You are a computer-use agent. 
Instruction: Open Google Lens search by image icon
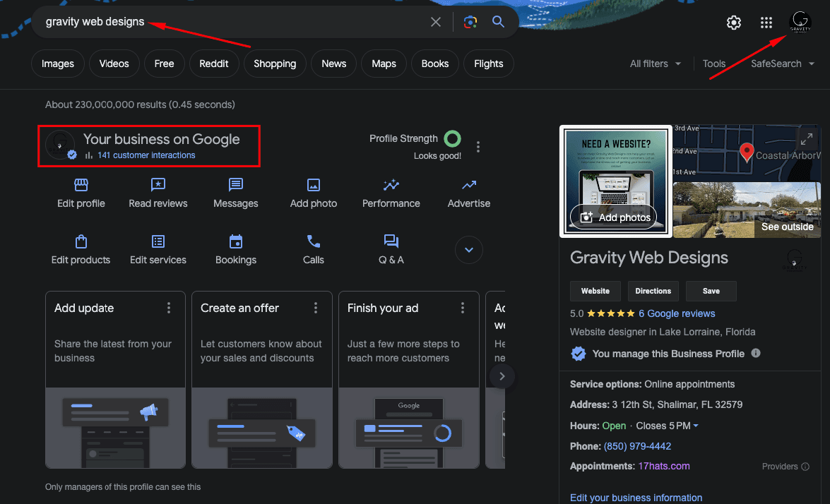tap(470, 22)
